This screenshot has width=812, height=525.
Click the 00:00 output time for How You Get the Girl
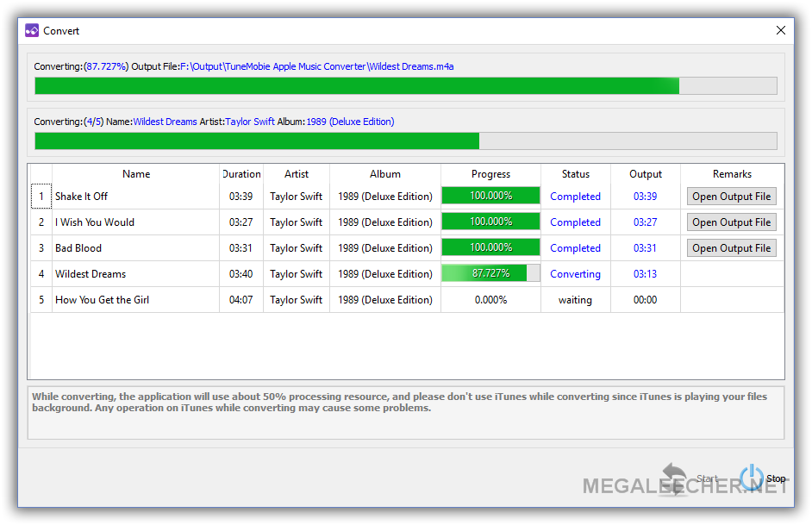646,300
